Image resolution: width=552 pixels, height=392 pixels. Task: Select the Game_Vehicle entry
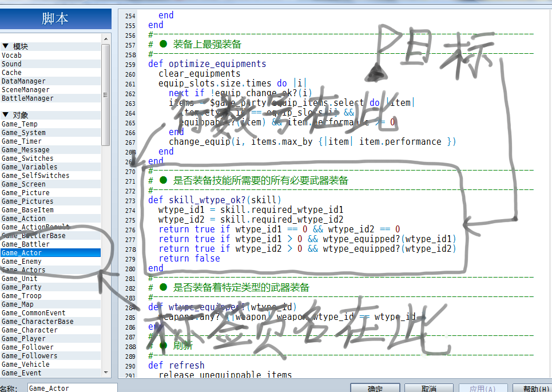(50, 365)
